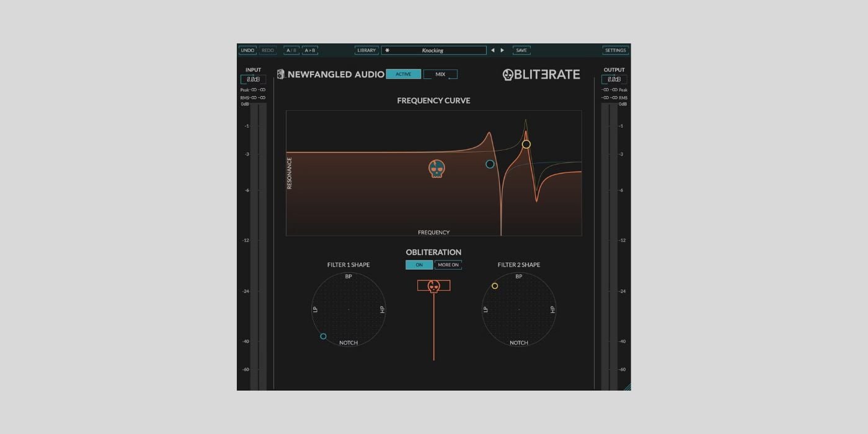Click the OUTPUT meter label
Screen dimensions: 868x434
click(614, 70)
